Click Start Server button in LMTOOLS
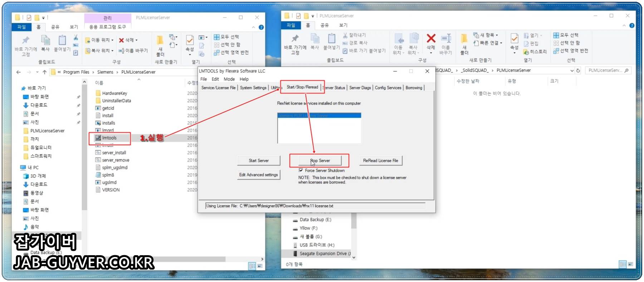The width and height of the screenshot is (644, 282). click(259, 161)
